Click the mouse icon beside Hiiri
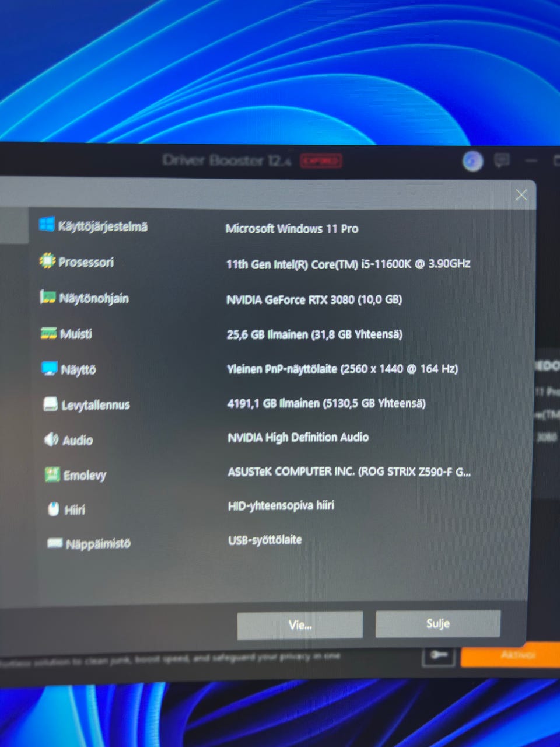The image size is (560, 747). pyautogui.click(x=54, y=509)
